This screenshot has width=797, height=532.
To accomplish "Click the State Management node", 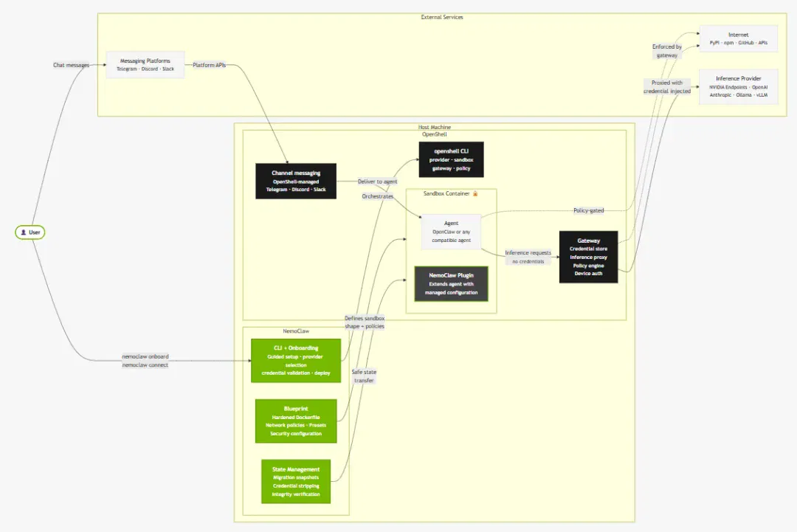I will point(296,482).
